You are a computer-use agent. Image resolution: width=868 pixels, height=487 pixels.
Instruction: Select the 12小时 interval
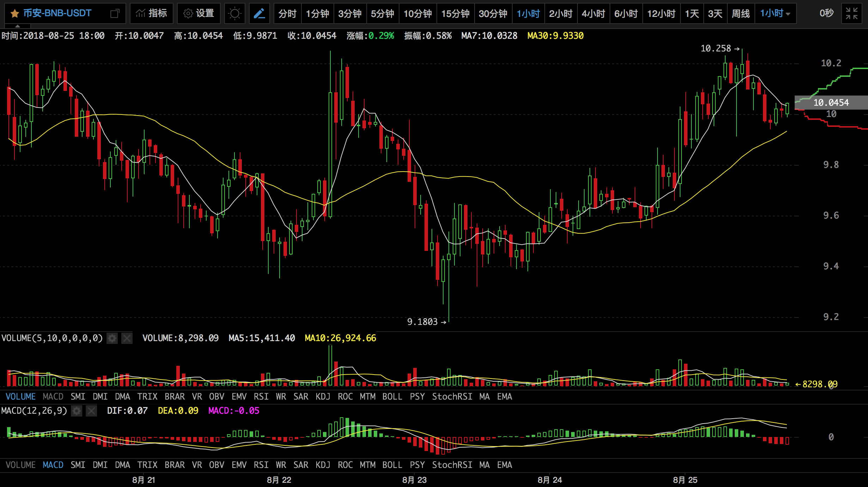[661, 14]
